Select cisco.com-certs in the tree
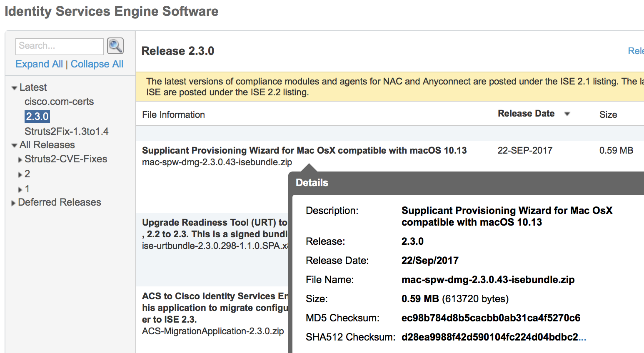 (x=59, y=102)
